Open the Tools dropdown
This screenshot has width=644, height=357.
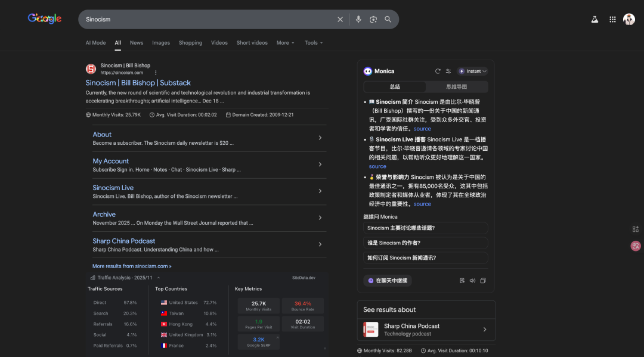coord(314,43)
